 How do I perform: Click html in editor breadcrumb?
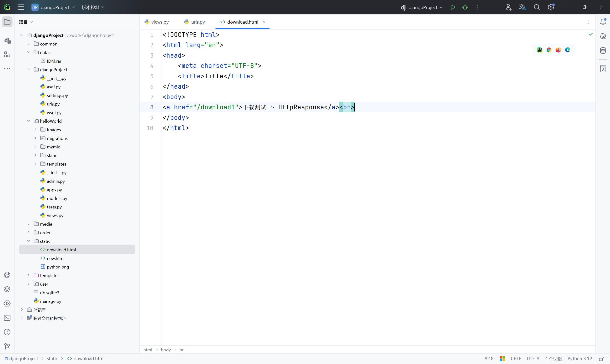[x=148, y=350]
